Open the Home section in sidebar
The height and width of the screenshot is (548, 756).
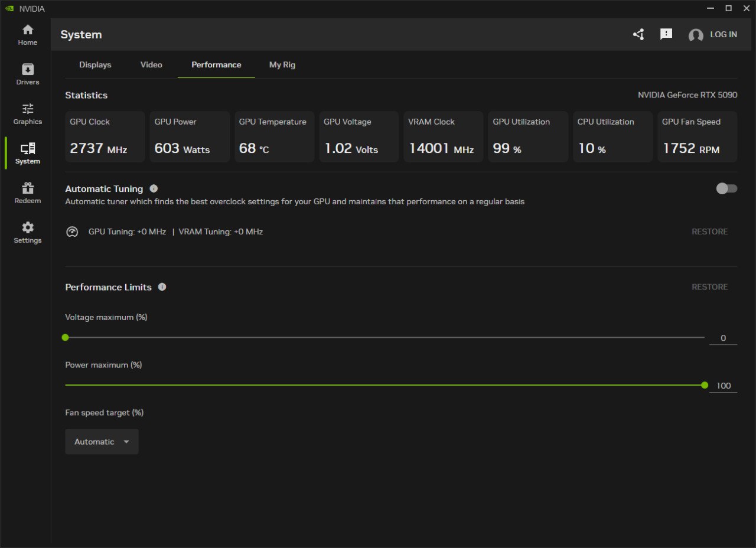pos(27,35)
